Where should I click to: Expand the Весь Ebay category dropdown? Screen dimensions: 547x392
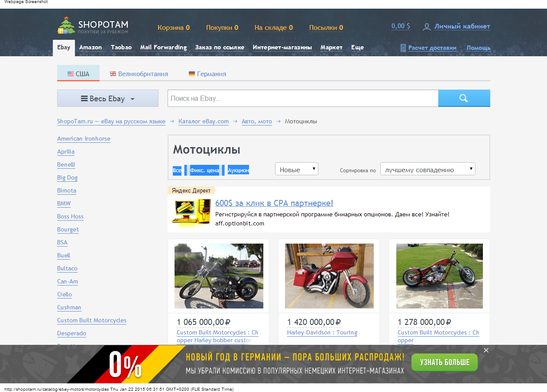(x=108, y=98)
